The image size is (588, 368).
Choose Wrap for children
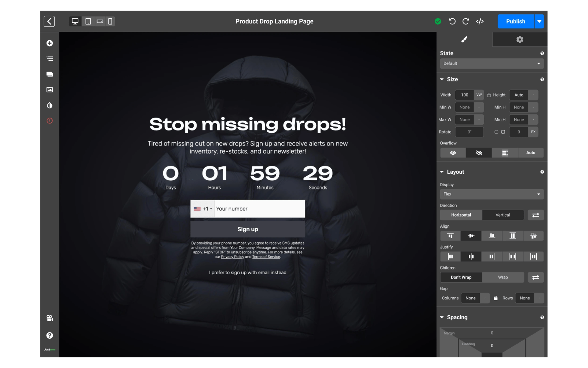(x=503, y=277)
